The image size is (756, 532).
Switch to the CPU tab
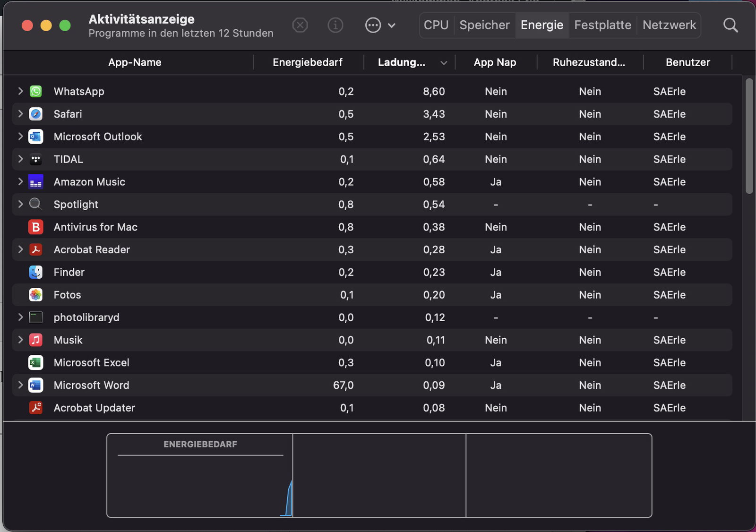click(x=436, y=25)
